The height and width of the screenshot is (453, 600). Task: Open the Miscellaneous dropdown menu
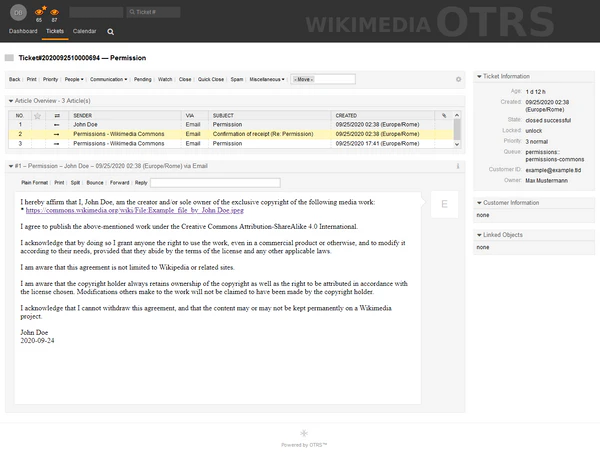tap(267, 78)
